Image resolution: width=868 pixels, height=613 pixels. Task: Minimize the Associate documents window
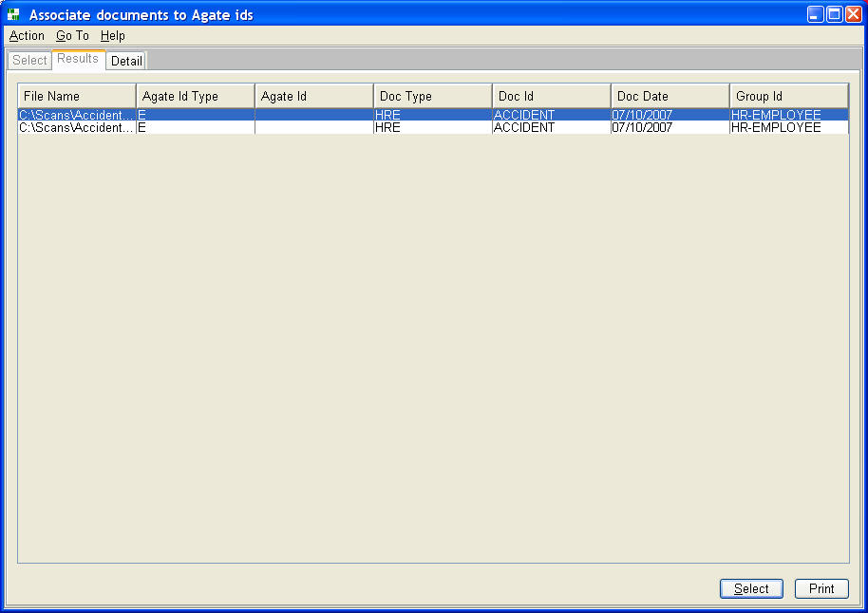tap(816, 14)
